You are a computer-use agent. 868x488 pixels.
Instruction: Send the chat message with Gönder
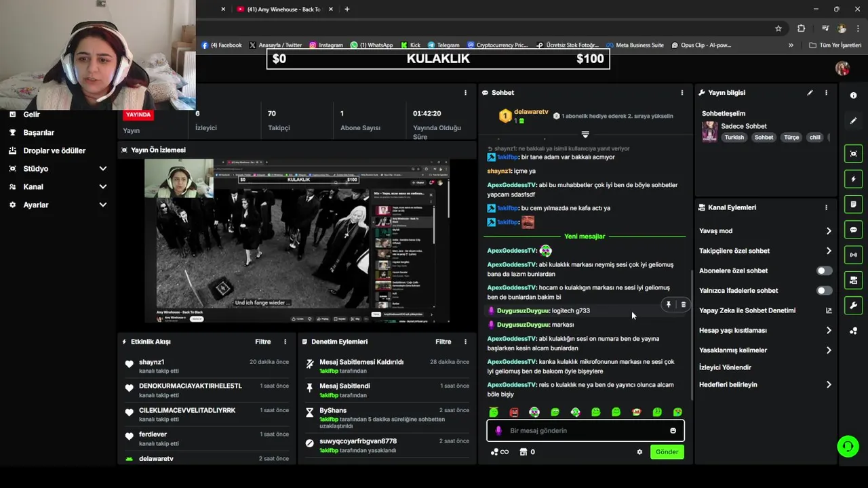(x=667, y=452)
